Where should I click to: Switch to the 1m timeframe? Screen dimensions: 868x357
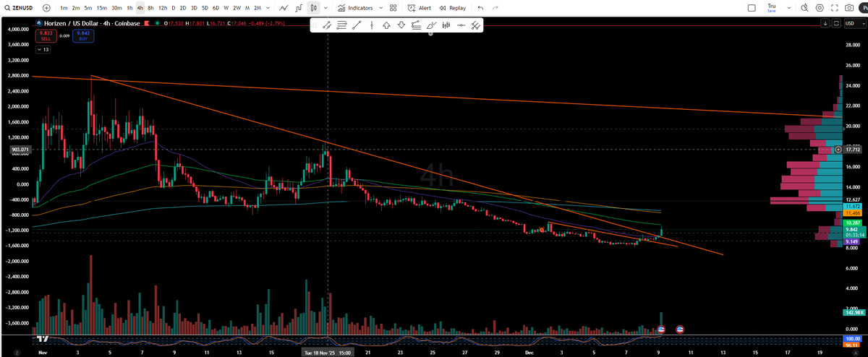pyautogui.click(x=64, y=8)
